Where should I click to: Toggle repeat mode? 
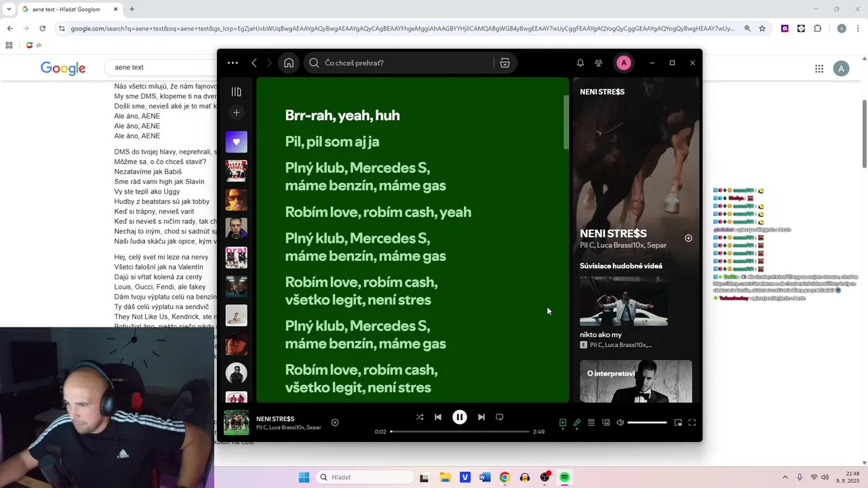click(500, 417)
